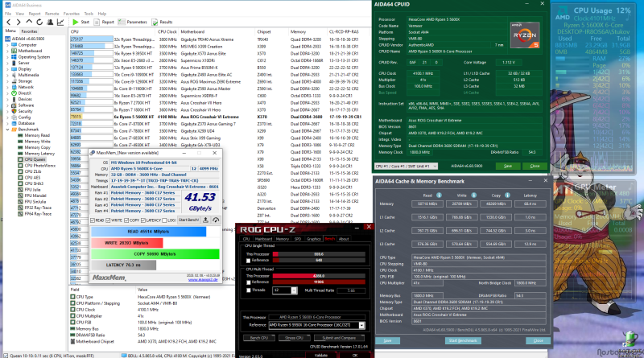
Task: Toggle the COPY checkbox in MaxxMem
Action: click(126, 220)
